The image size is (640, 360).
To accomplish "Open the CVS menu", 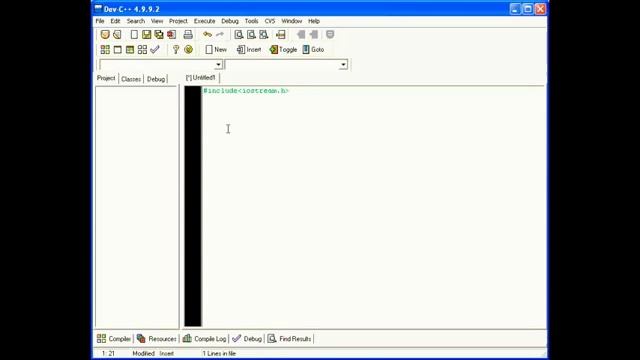I will [x=270, y=21].
